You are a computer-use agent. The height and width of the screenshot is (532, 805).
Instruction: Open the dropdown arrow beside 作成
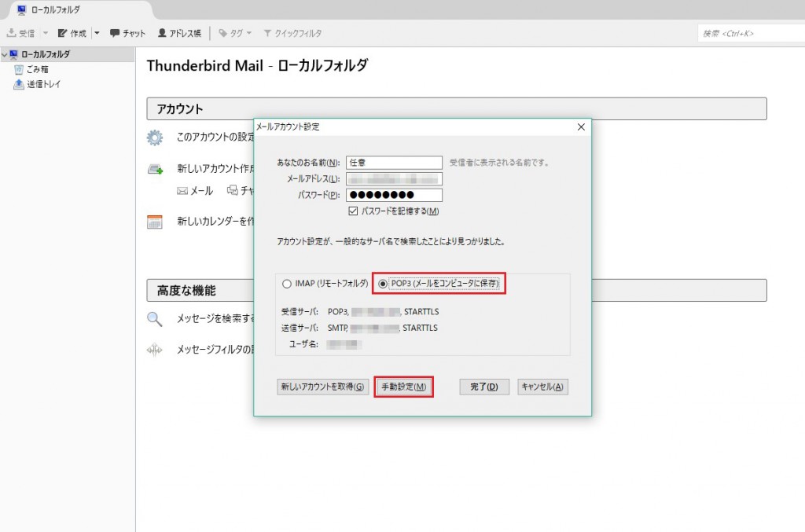[x=97, y=33]
